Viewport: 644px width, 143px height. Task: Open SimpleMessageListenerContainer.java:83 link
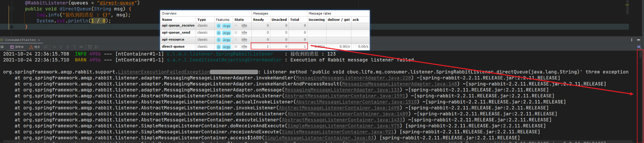(x=319, y=138)
